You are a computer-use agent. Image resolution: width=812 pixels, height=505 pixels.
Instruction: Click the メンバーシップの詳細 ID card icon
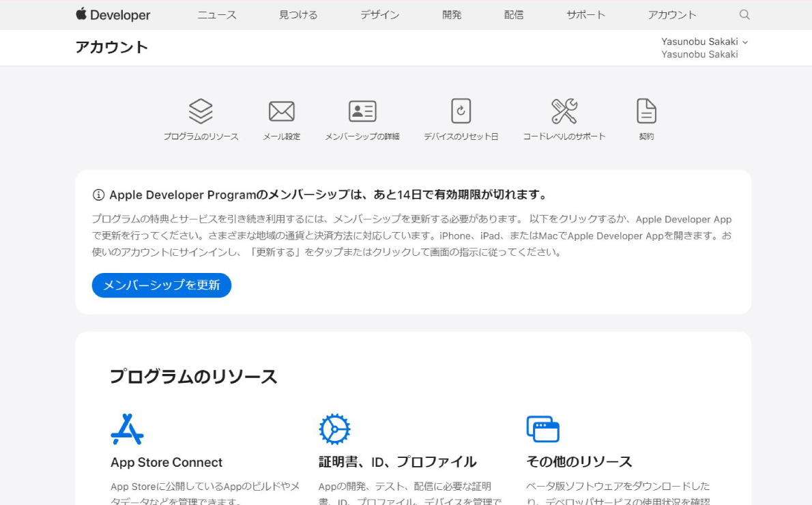click(x=362, y=111)
